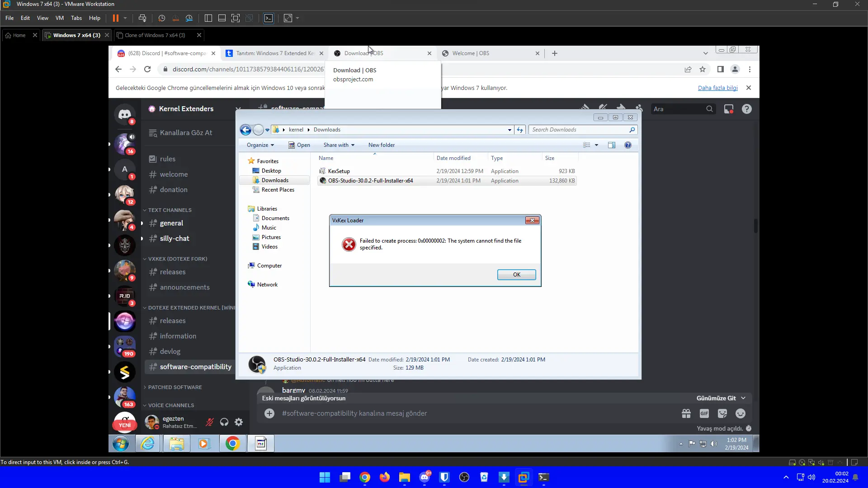
Task: Open Discord direct messages home icon
Action: point(124,114)
